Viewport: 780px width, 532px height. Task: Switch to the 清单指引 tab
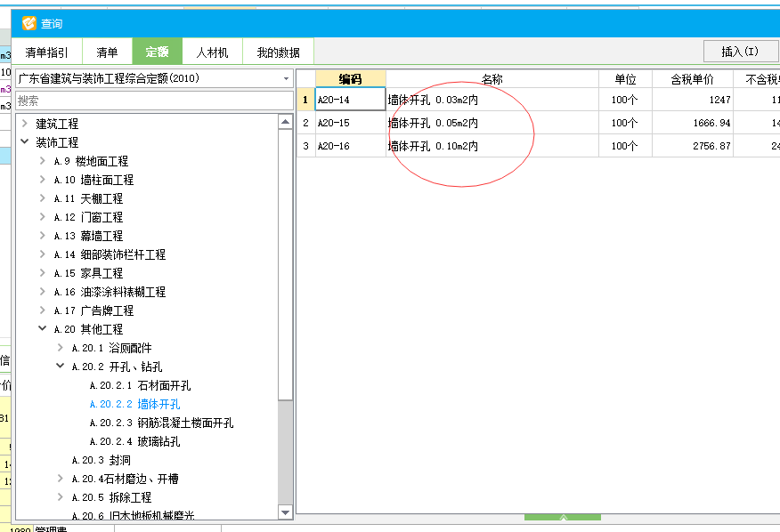(46, 52)
